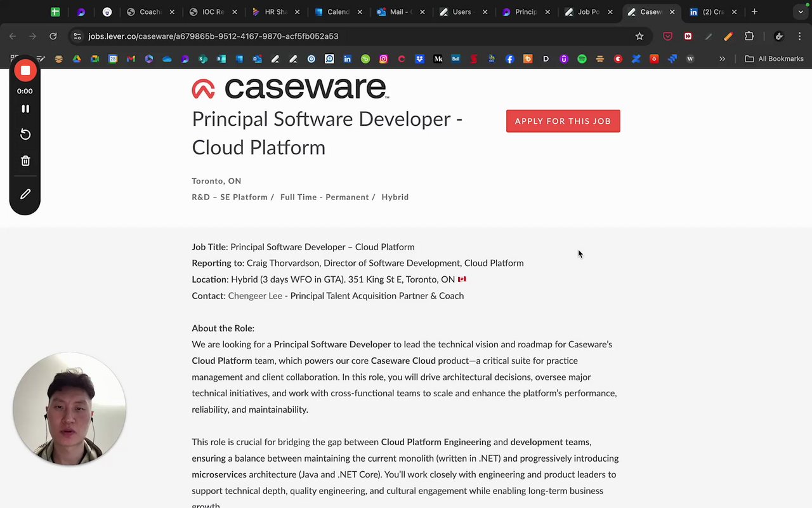
Task: Click the 'Full Time - Permanent /' text
Action: [328, 197]
